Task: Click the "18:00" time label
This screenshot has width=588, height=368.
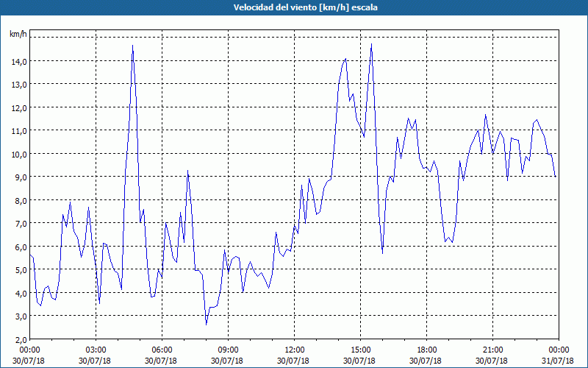Action: (x=426, y=350)
